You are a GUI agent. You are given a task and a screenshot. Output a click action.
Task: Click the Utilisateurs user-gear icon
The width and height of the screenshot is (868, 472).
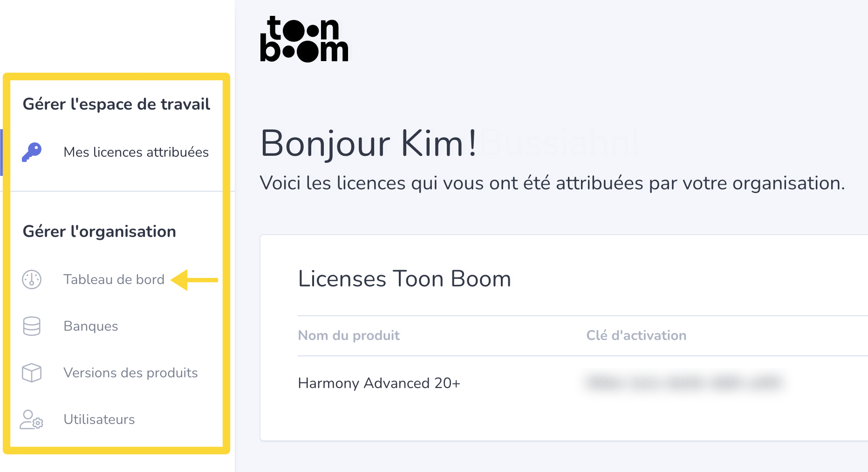pos(32,419)
